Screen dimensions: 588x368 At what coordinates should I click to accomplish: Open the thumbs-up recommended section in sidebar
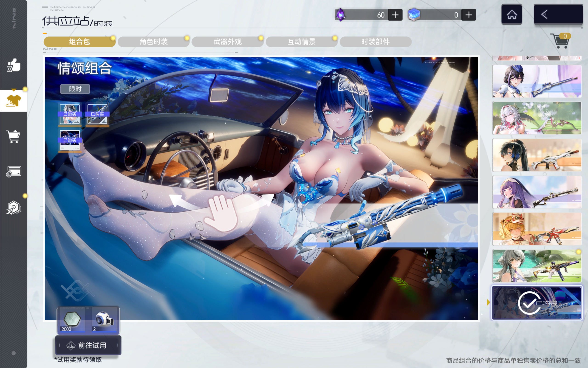point(14,65)
